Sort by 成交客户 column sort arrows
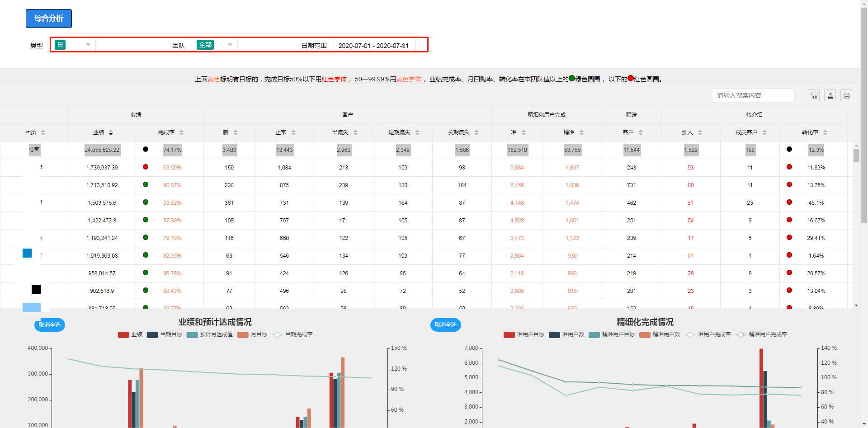The image size is (868, 428). pyautogui.click(x=764, y=132)
